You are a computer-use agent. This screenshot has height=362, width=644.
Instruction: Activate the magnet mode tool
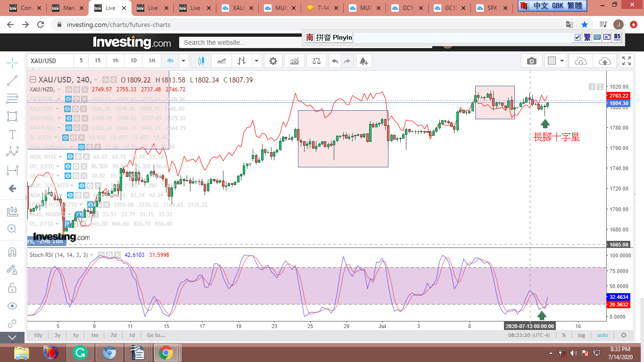pyautogui.click(x=12, y=252)
